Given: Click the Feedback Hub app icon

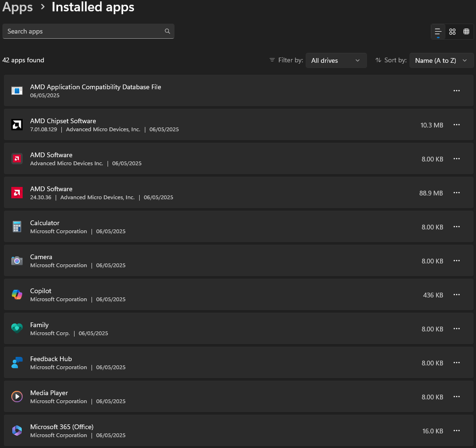Looking at the screenshot, I should pos(17,363).
